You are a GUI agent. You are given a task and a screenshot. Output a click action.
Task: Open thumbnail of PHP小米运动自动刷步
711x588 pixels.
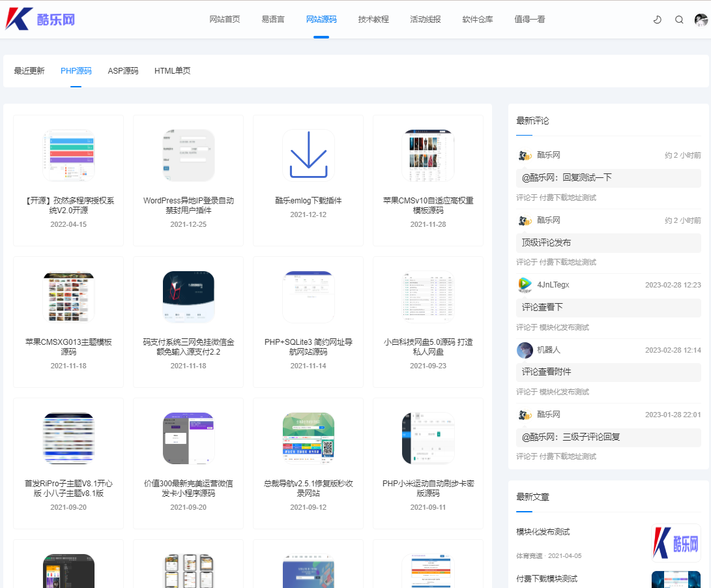click(428, 438)
